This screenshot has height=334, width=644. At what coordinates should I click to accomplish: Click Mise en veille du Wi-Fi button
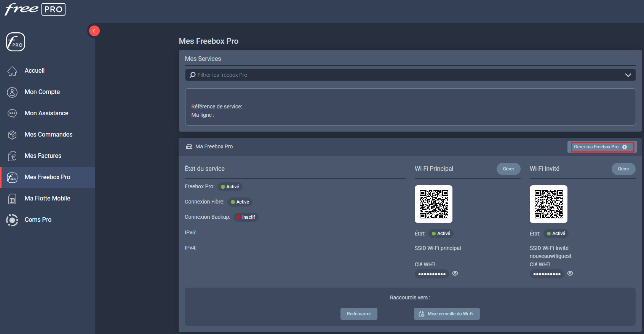(447, 314)
